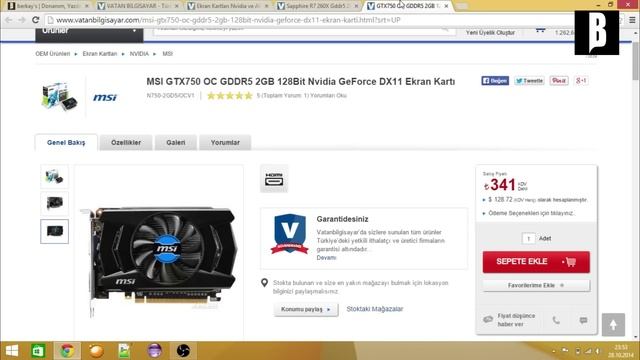
Task: Select the third product gallery thumbnail
Action: [x=54, y=231]
